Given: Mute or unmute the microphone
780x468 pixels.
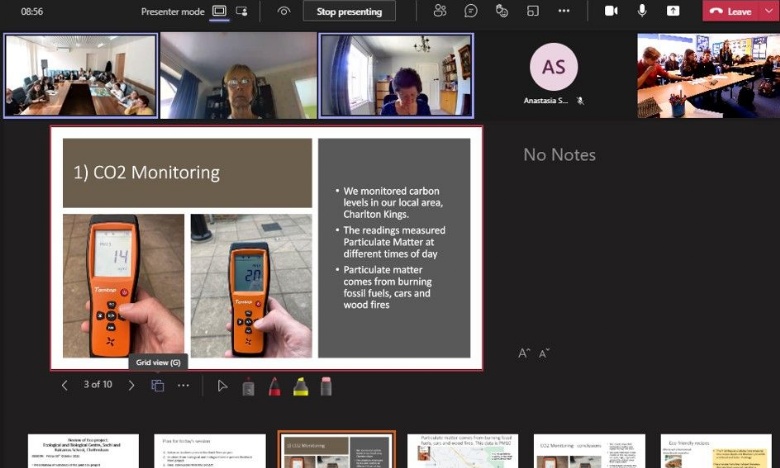Looking at the screenshot, I should click(642, 11).
